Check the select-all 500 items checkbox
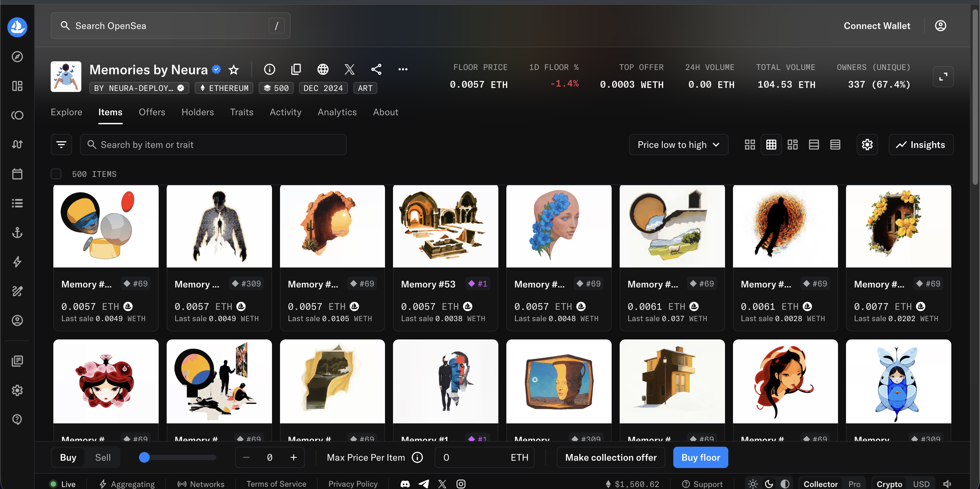 [x=56, y=174]
